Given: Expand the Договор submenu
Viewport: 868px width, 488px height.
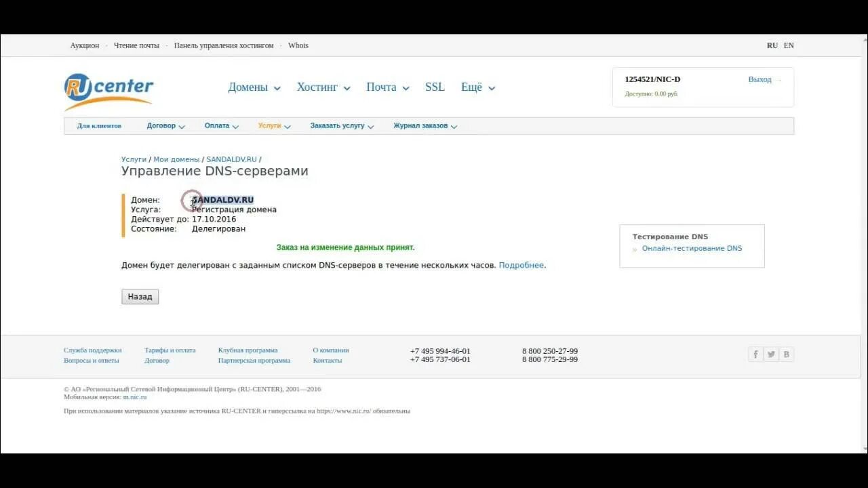Looking at the screenshot, I should pos(165,126).
